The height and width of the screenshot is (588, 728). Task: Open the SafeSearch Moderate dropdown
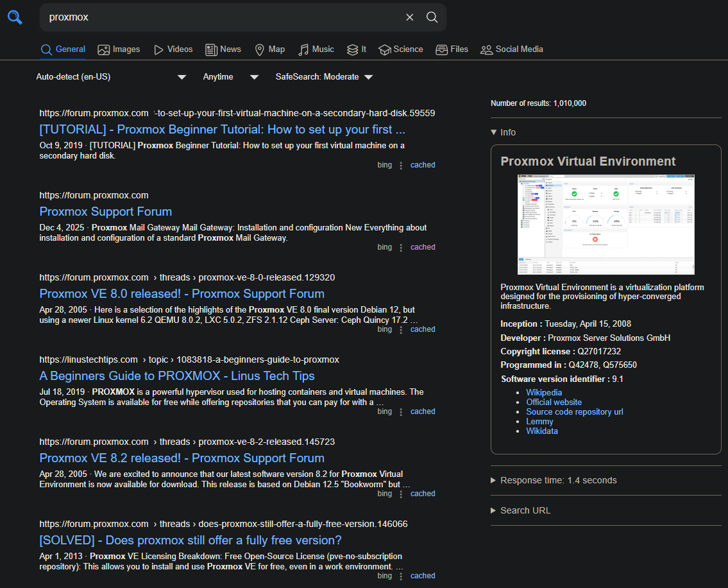click(324, 76)
